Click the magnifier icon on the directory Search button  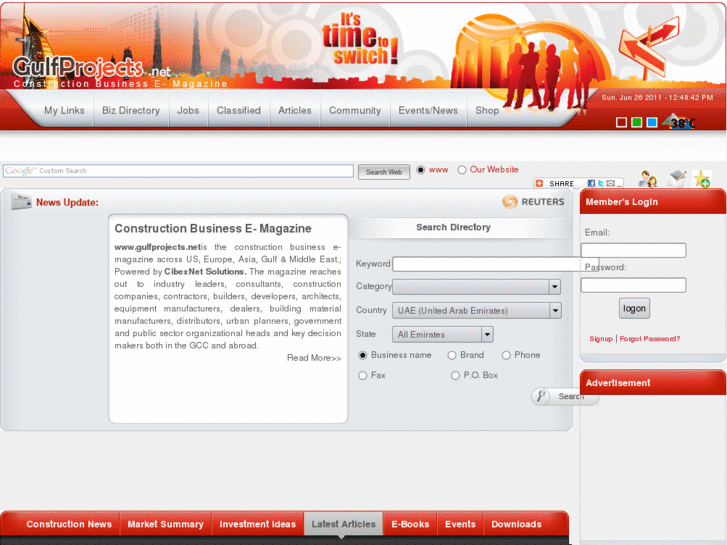coord(541,396)
